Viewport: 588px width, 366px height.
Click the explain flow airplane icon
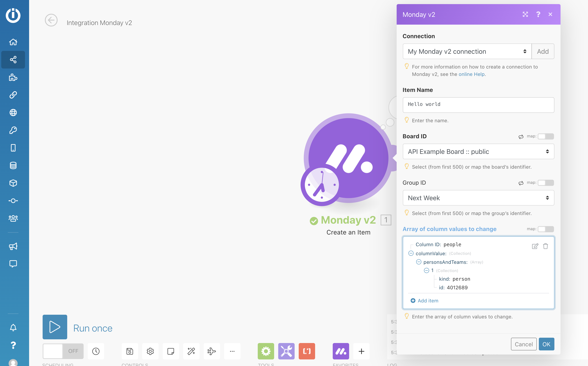(212, 351)
